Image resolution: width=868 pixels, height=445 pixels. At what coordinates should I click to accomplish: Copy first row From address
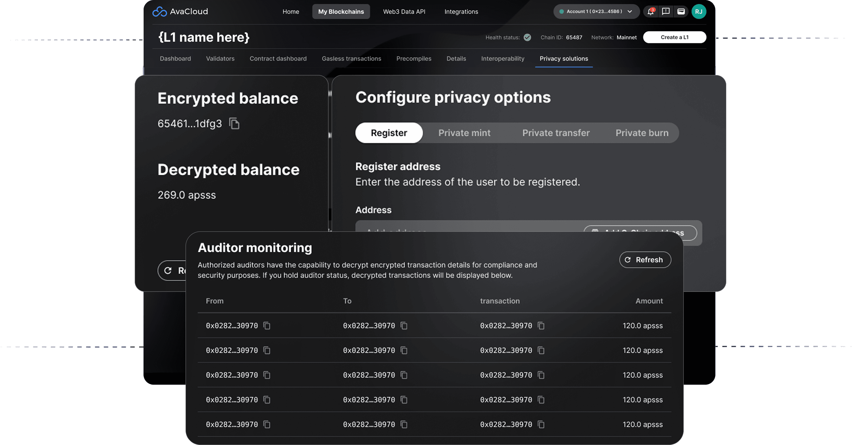pyautogui.click(x=267, y=326)
